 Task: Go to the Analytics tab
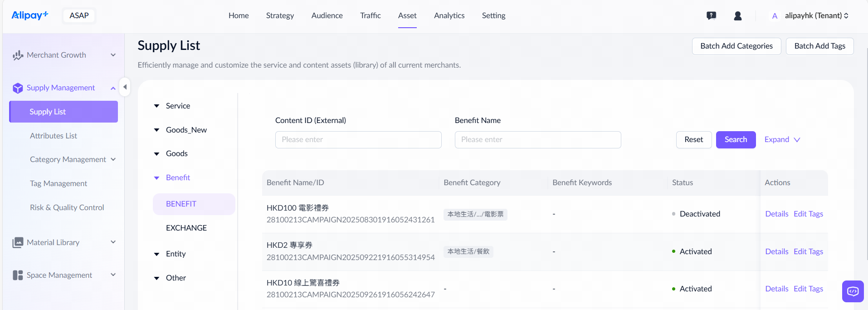[x=449, y=16]
